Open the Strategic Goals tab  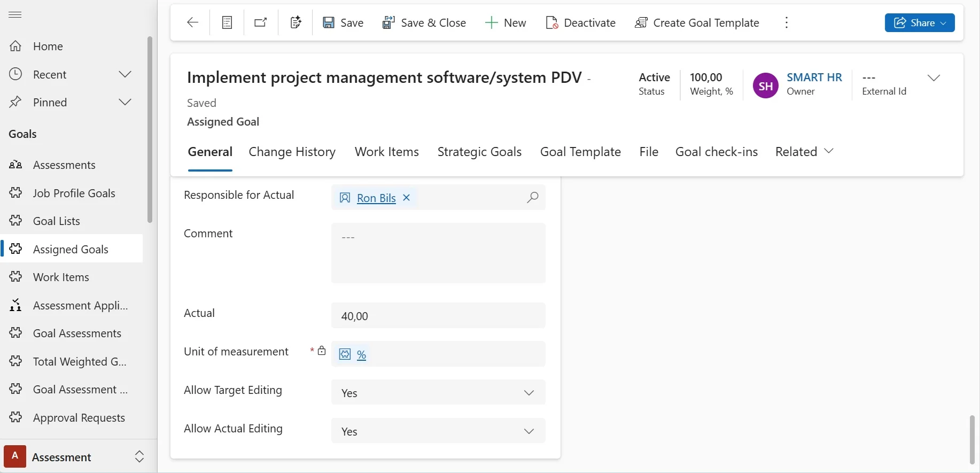tap(479, 152)
